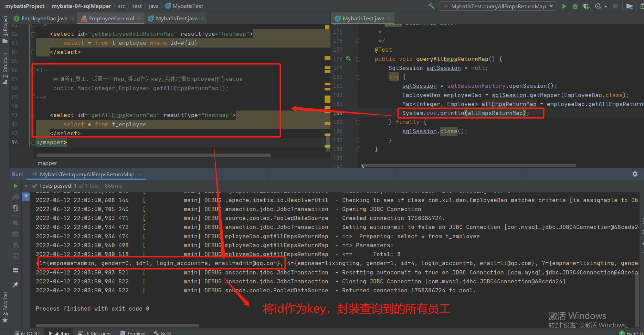Click the run test gutter icon at line 178
The image size is (644, 335).
coord(348,59)
